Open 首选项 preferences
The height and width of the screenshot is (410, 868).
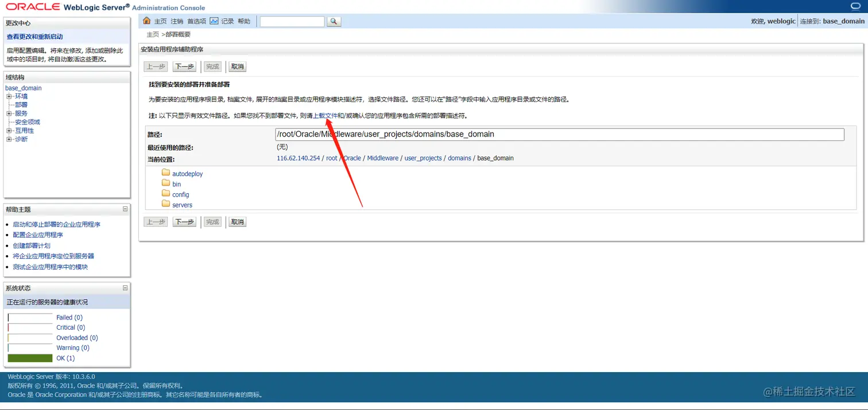click(x=196, y=21)
